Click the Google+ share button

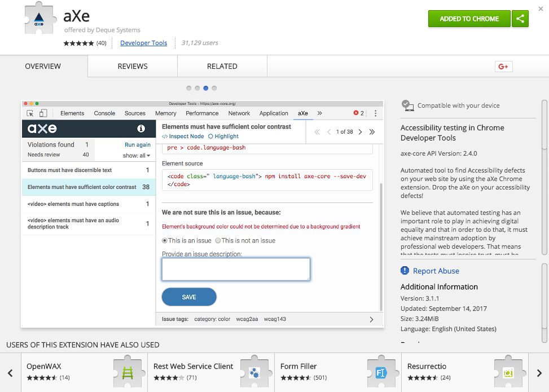503,67
